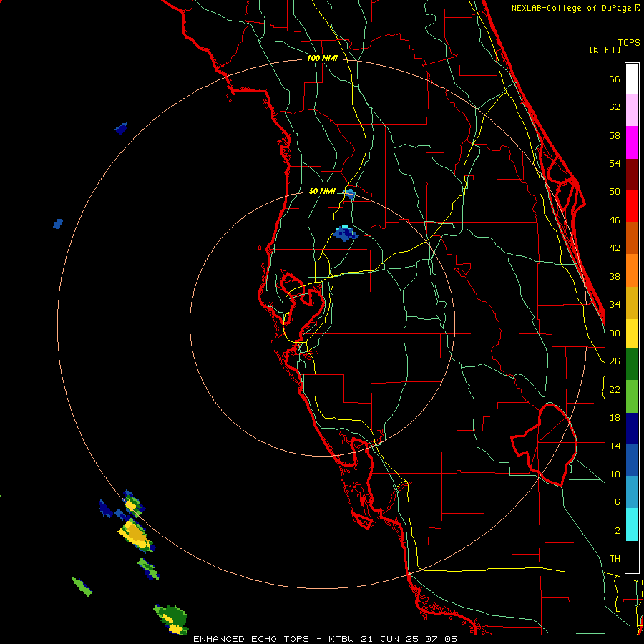Click the TH threshold legend label
Image resolution: width=644 pixels, height=644 pixels.
615,559
